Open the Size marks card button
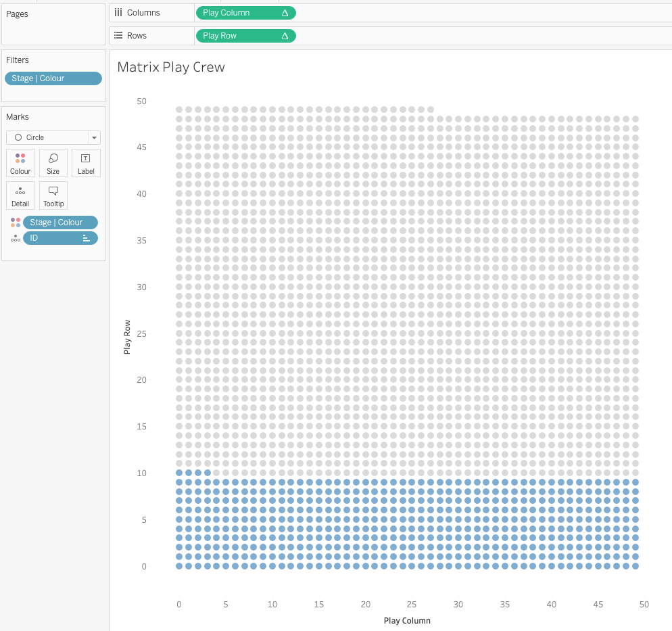Viewport: 672px width, 631px height. tap(53, 163)
